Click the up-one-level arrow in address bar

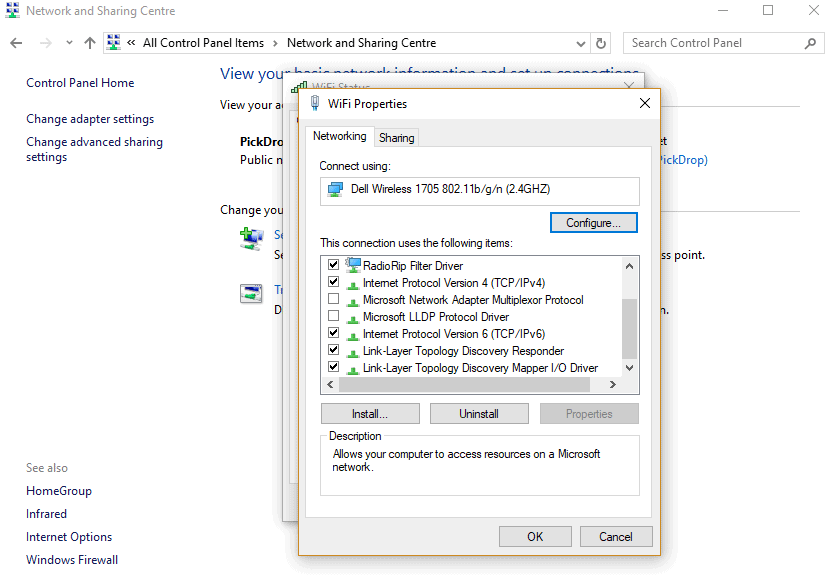pos(90,43)
